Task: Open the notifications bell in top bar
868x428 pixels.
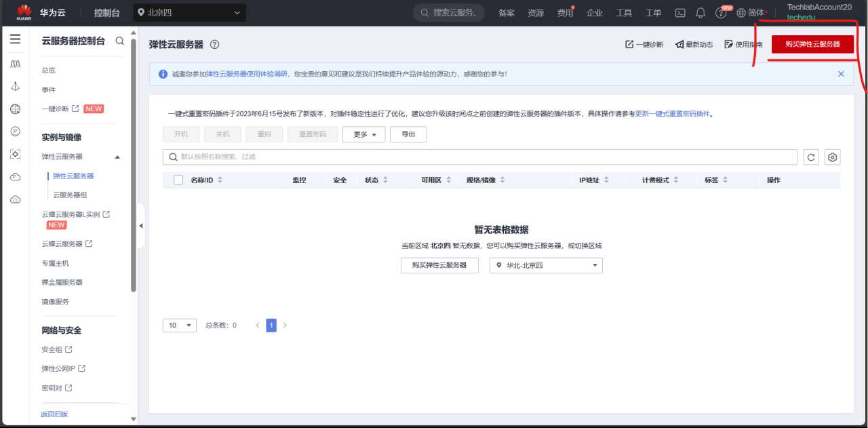Action: click(700, 12)
